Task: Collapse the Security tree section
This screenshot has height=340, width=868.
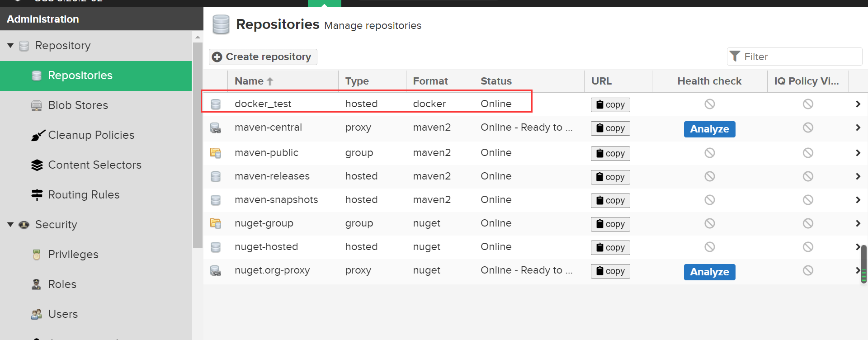Action: (10, 225)
